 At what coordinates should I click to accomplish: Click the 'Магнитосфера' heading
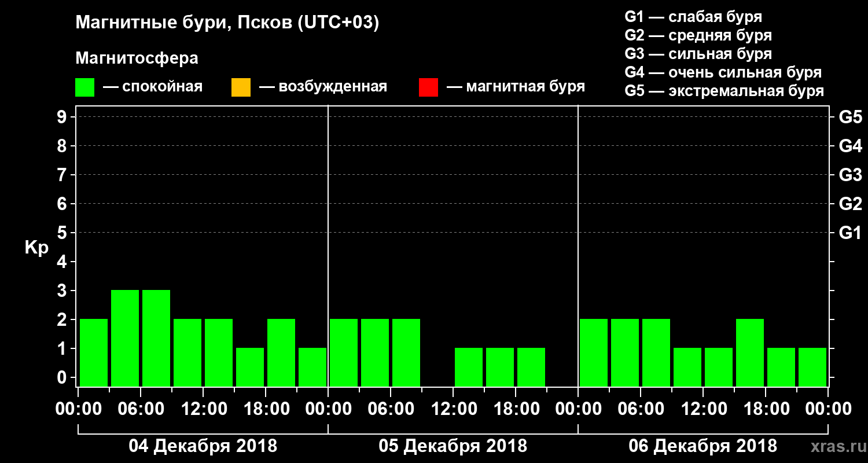coord(137,58)
